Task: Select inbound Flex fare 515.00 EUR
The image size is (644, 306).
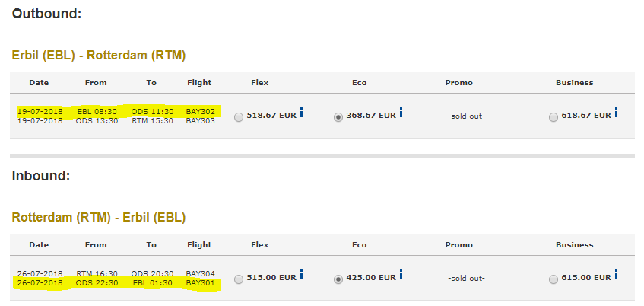Action: tap(239, 279)
